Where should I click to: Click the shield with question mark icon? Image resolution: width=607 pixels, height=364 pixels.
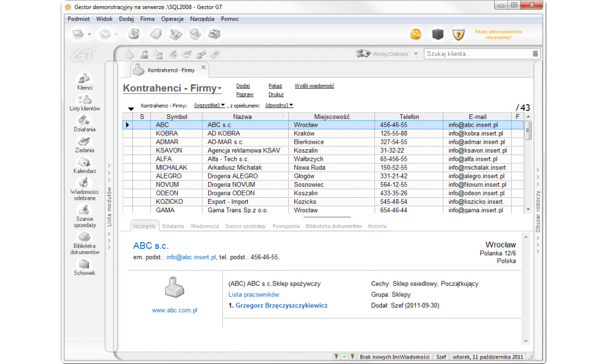coord(458,35)
